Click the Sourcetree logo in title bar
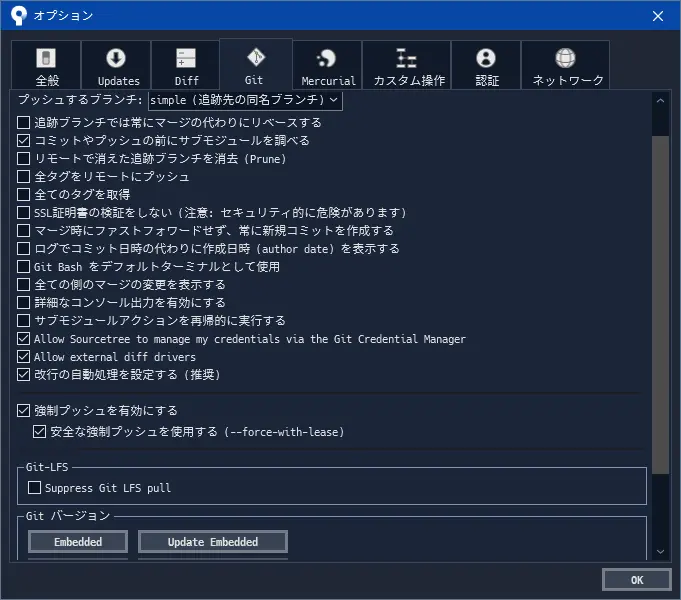Image resolution: width=681 pixels, height=600 pixels. click(x=19, y=16)
